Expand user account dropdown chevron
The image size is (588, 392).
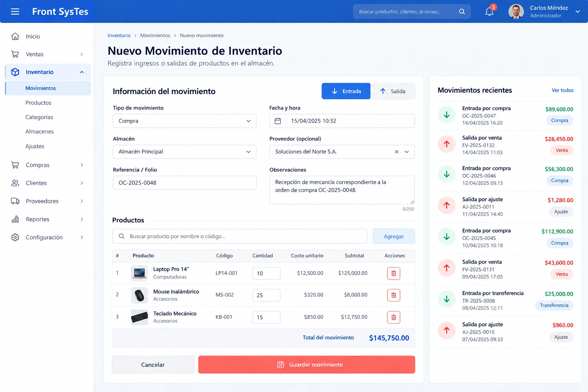[x=578, y=11]
